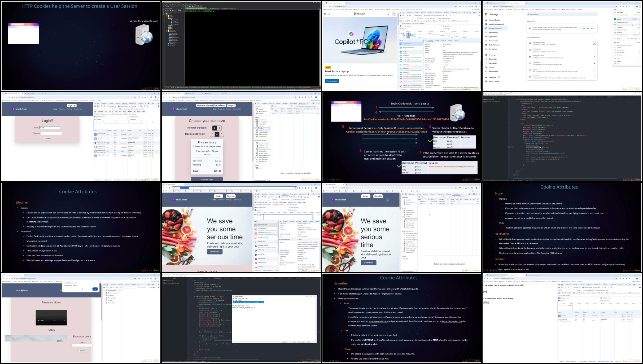643x364 pixels.
Task: Click the Extensions puzzle icon in Settings sidebar
Action: pos(486,77)
